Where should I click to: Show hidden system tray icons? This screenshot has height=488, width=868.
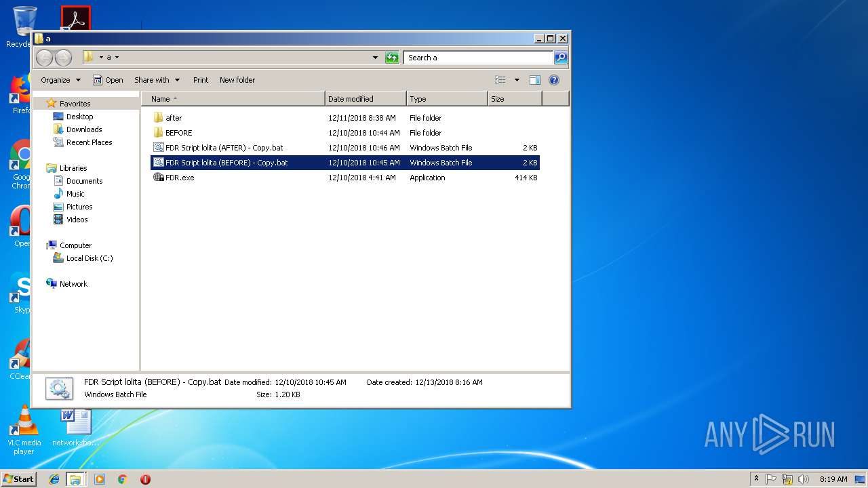756,479
